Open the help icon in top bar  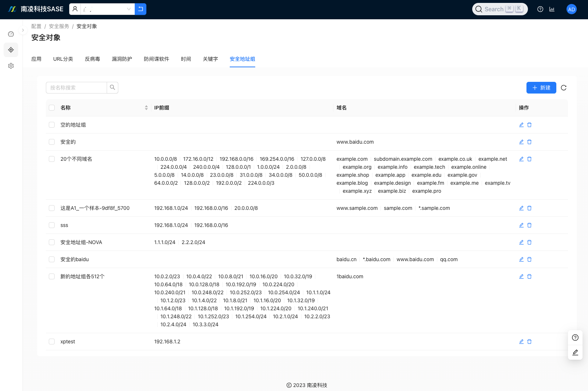tap(540, 9)
